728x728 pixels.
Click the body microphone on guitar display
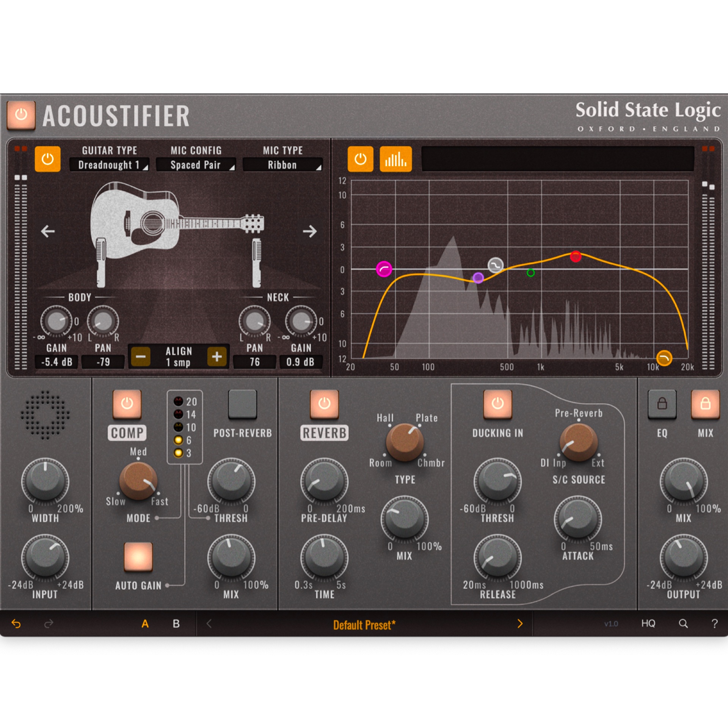(101, 262)
